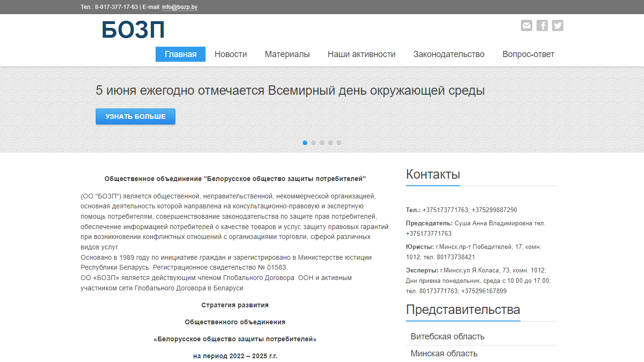Open the email envelope icon in header

[x=527, y=25]
